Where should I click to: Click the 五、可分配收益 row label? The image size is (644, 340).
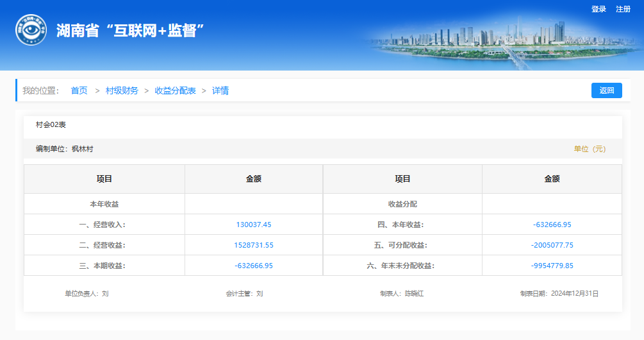click(400, 245)
